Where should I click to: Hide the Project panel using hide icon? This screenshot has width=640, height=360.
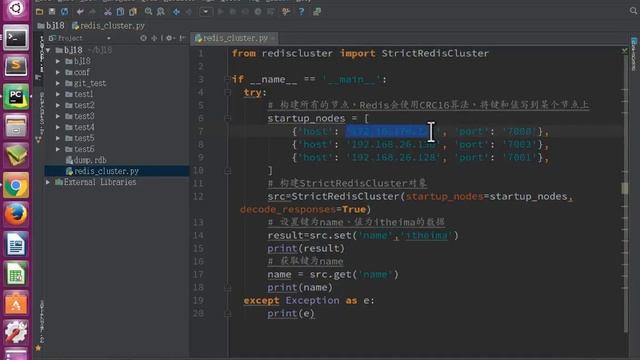point(182,38)
